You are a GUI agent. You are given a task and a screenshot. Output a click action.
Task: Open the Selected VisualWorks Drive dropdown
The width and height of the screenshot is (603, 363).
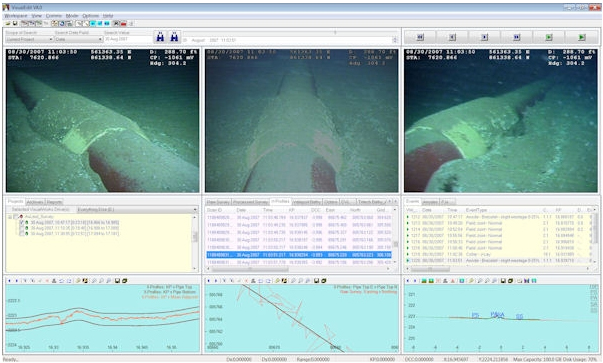point(137,210)
